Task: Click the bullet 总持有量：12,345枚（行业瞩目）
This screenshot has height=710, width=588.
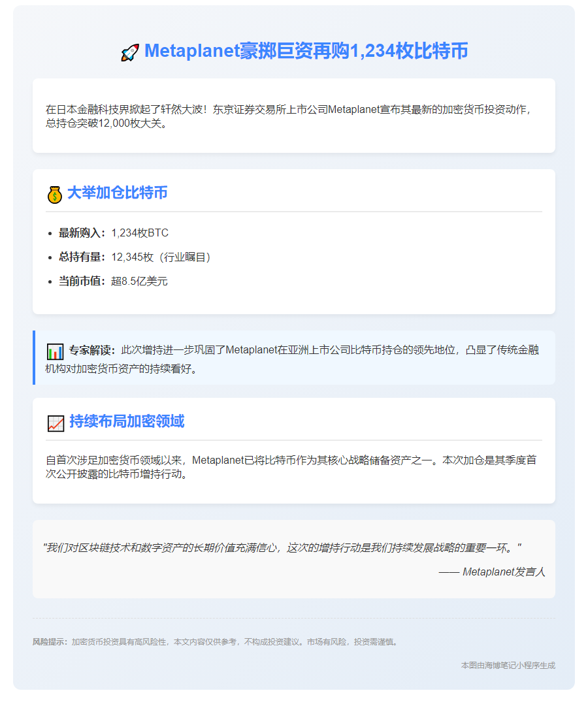Action: 135,257
